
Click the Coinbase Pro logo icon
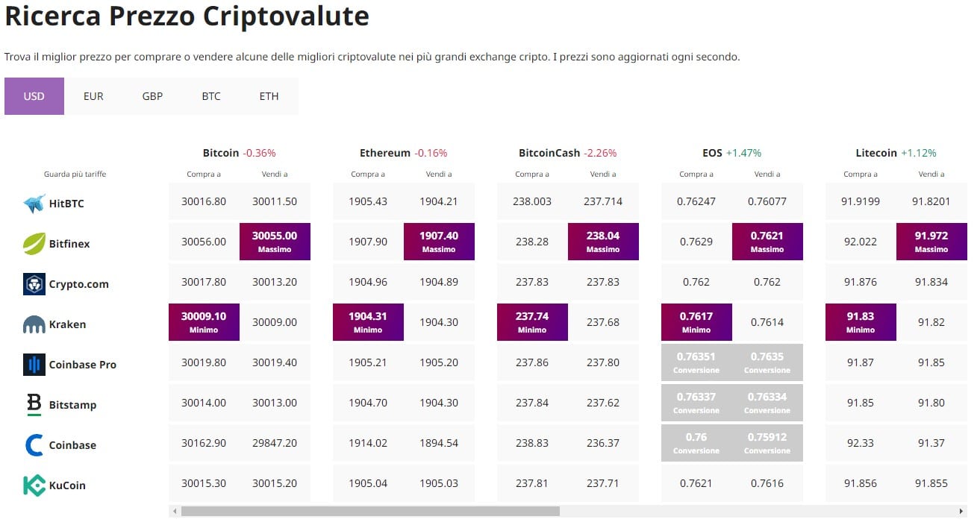(34, 365)
